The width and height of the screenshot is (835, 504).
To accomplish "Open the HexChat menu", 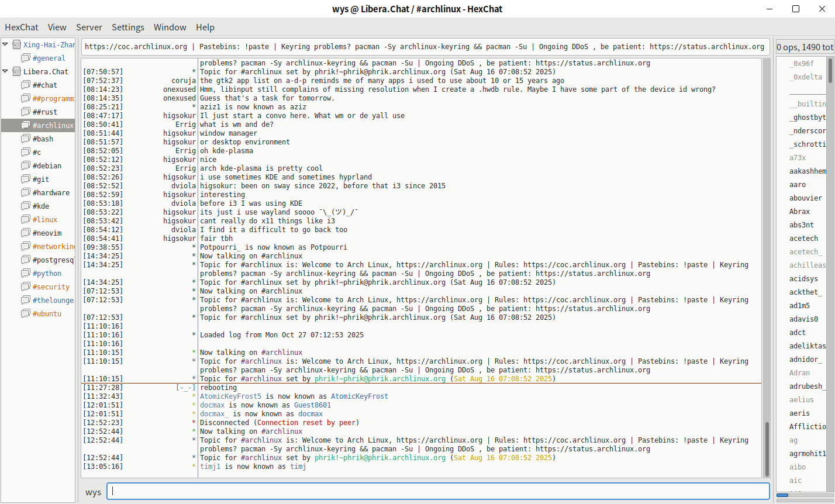I will coord(22,27).
